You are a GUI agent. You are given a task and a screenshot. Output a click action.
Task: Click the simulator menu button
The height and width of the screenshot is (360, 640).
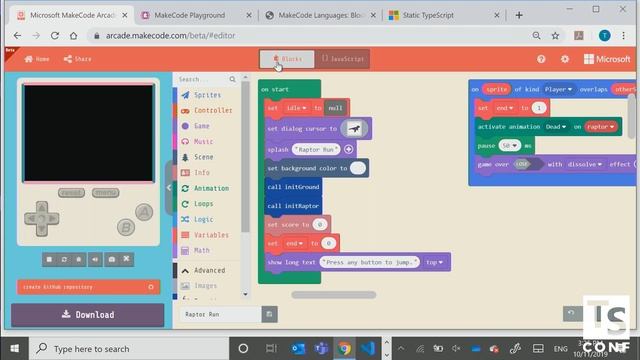point(105,192)
